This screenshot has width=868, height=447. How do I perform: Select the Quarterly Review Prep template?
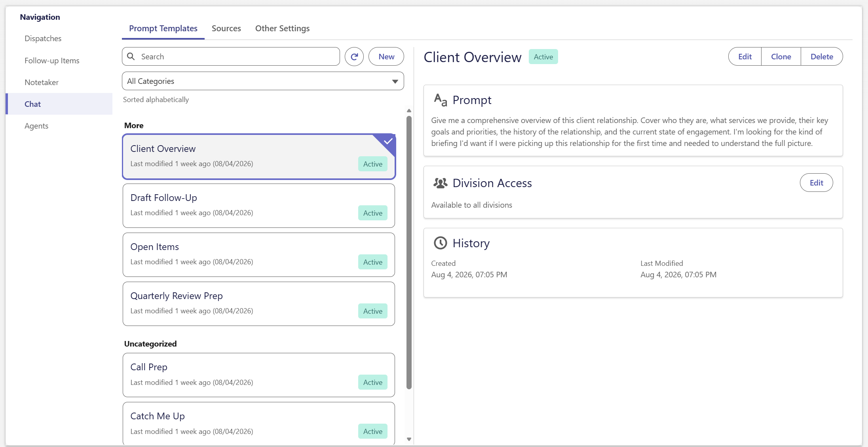[259, 304]
